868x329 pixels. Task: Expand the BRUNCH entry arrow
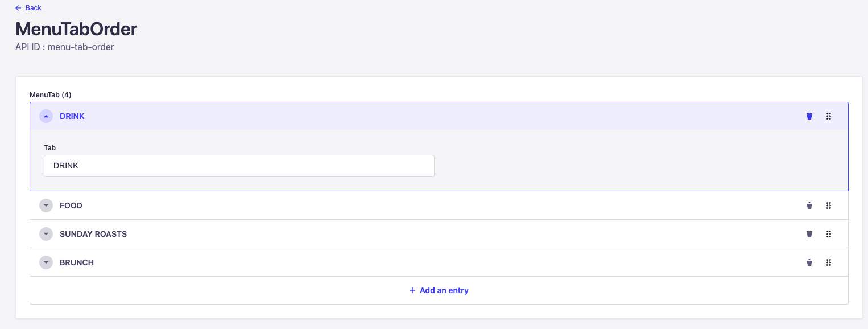[x=46, y=262]
